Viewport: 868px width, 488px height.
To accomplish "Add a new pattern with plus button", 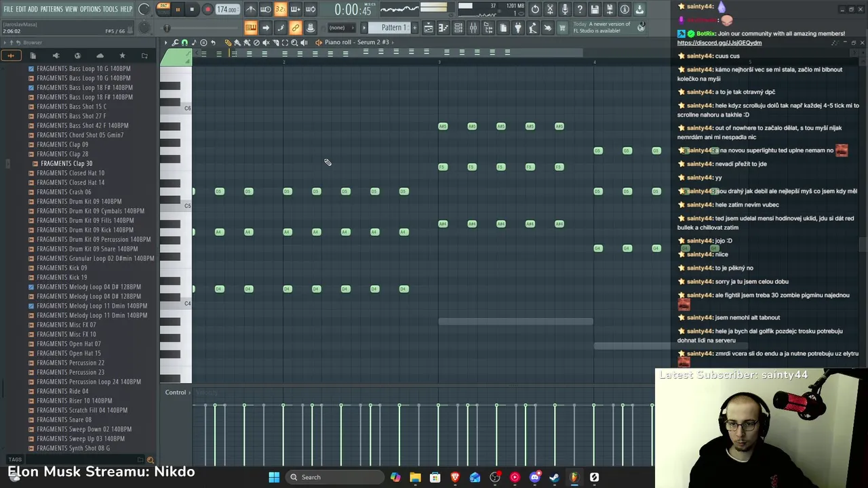I will (414, 28).
